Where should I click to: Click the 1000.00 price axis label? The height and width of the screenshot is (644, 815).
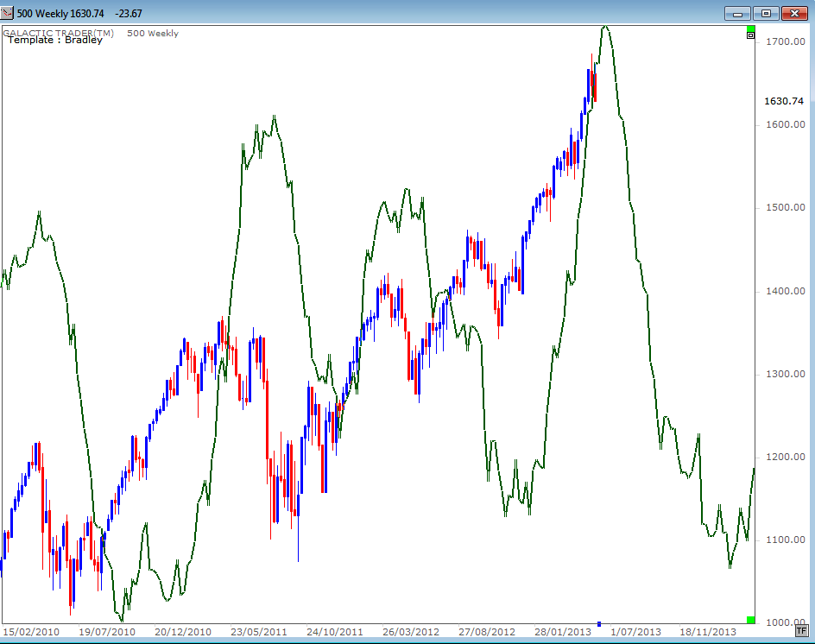point(786,622)
